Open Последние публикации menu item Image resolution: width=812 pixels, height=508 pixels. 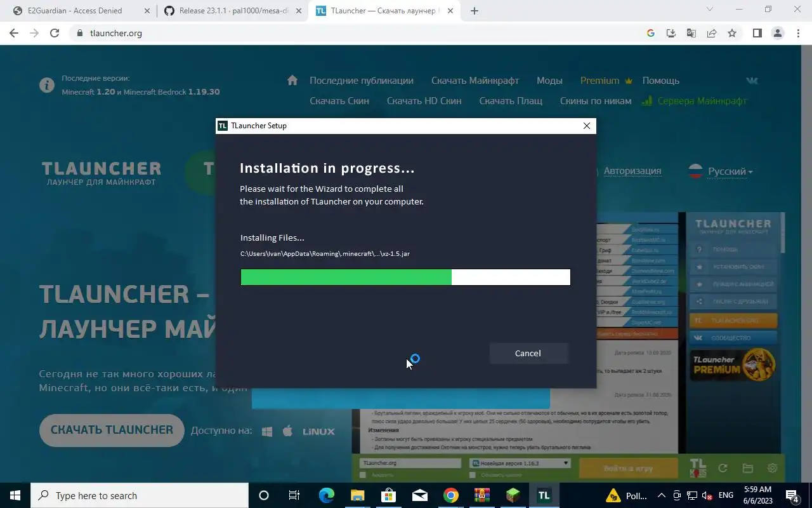pos(362,81)
